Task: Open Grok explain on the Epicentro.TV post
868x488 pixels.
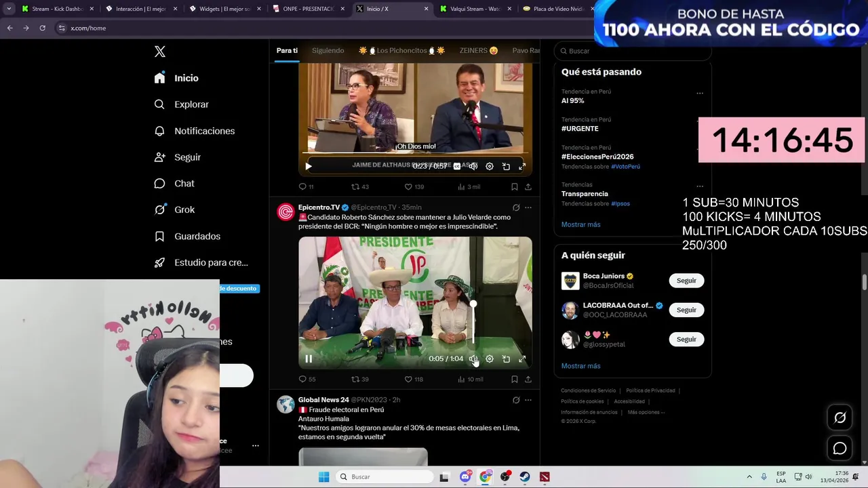Action: 516,207
